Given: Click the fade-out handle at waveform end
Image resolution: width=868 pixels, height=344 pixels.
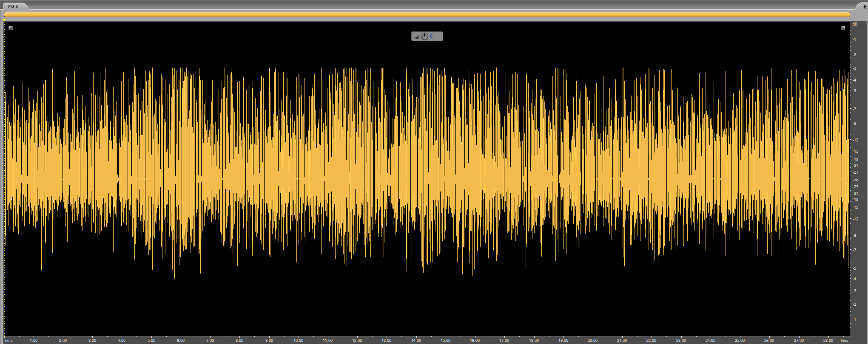Looking at the screenshot, I should pos(843,28).
